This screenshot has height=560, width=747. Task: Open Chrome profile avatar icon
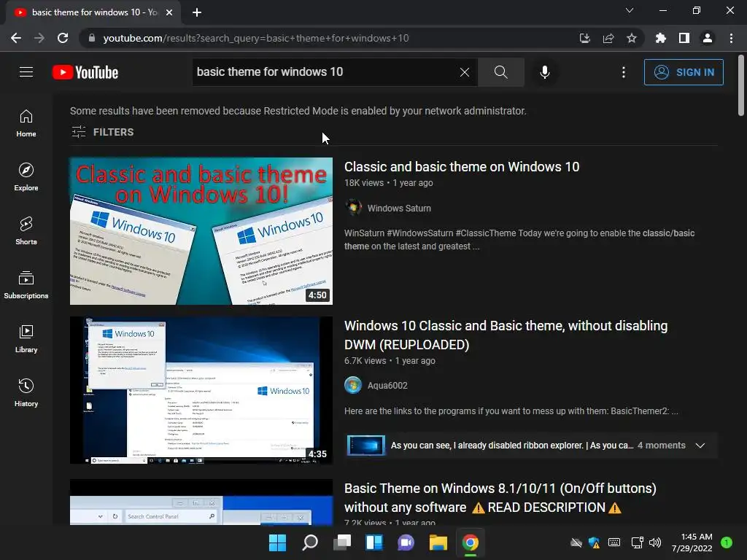point(707,38)
